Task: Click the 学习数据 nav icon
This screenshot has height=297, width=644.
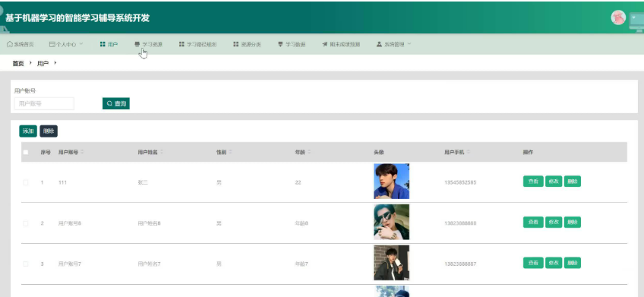Action: [x=280, y=44]
